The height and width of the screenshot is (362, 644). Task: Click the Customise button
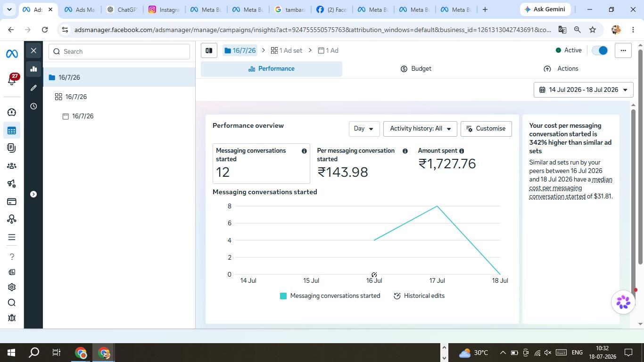(x=486, y=129)
